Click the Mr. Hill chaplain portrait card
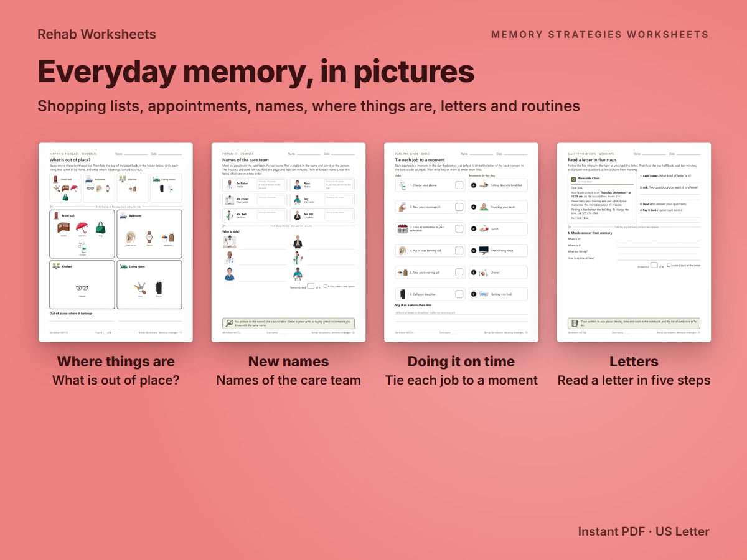This screenshot has height=560, width=747. (x=297, y=215)
